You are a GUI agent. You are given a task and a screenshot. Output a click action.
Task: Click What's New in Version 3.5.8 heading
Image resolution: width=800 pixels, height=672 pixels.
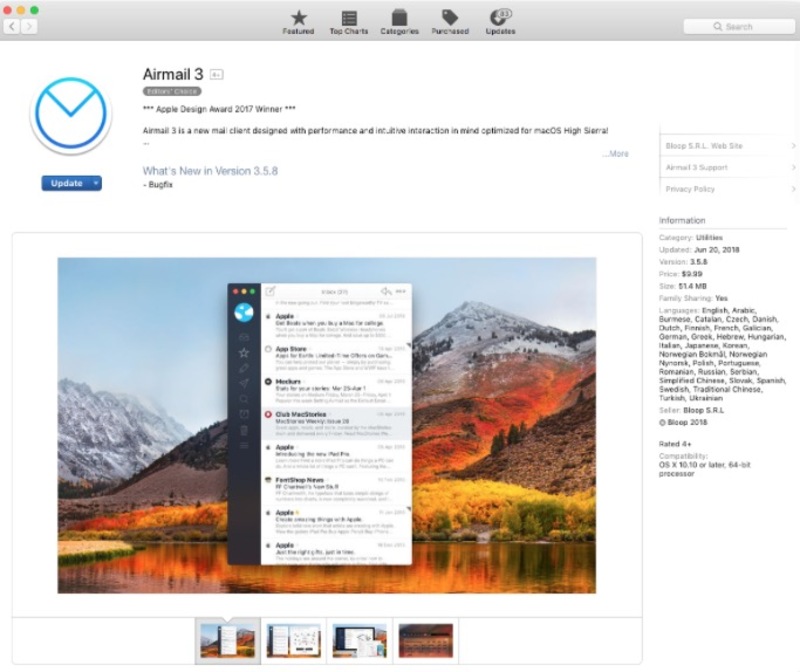pos(210,171)
